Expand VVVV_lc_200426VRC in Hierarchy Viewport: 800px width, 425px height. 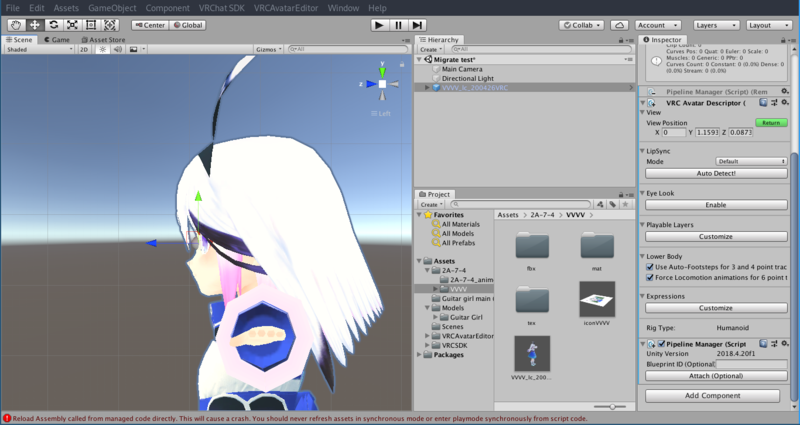[428, 88]
